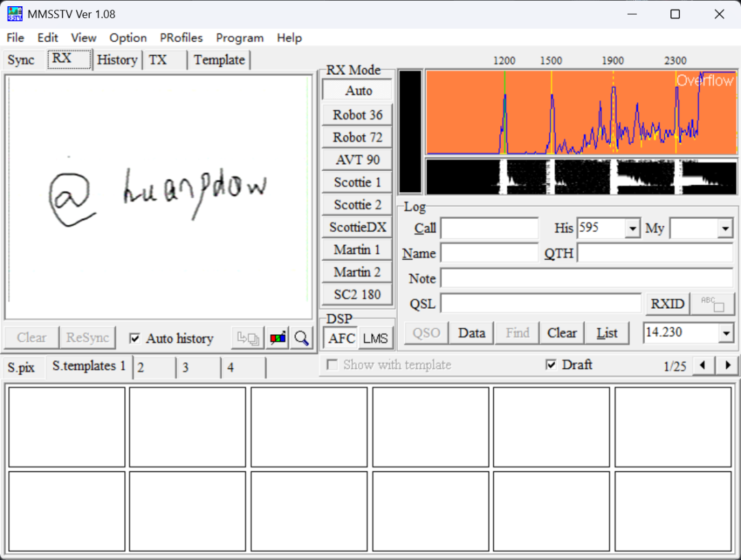
Task: Open the My report dropdown
Action: tap(725, 229)
